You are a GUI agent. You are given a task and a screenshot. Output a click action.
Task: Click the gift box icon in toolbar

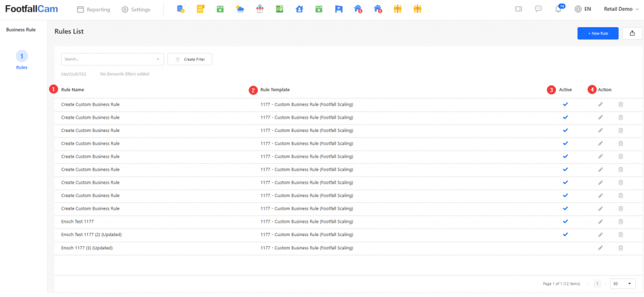pyautogui.click(x=260, y=9)
